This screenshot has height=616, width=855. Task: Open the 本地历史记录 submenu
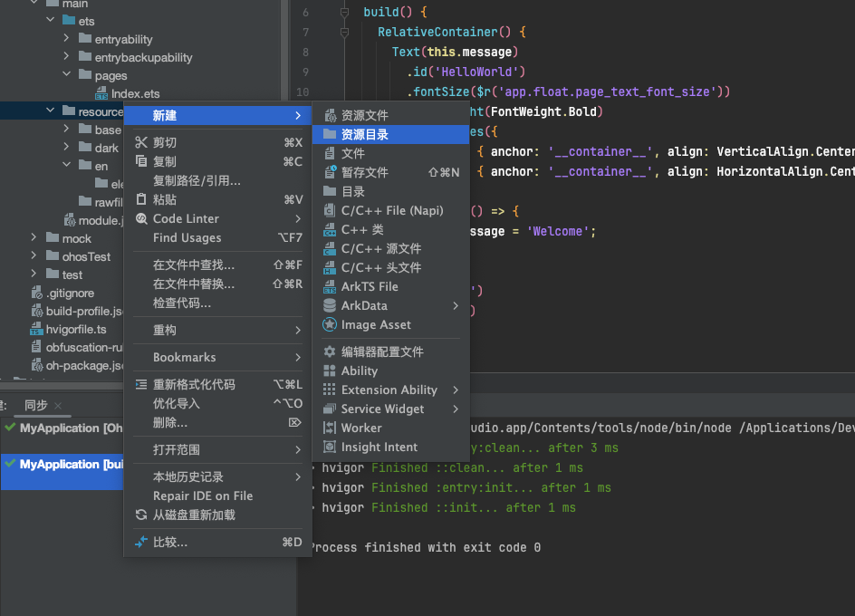pyautogui.click(x=218, y=476)
